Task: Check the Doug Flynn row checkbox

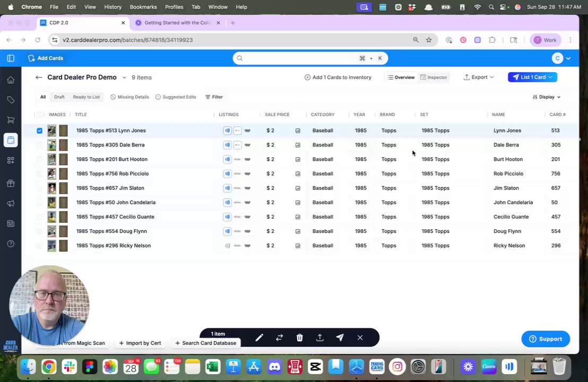Action: tap(39, 231)
